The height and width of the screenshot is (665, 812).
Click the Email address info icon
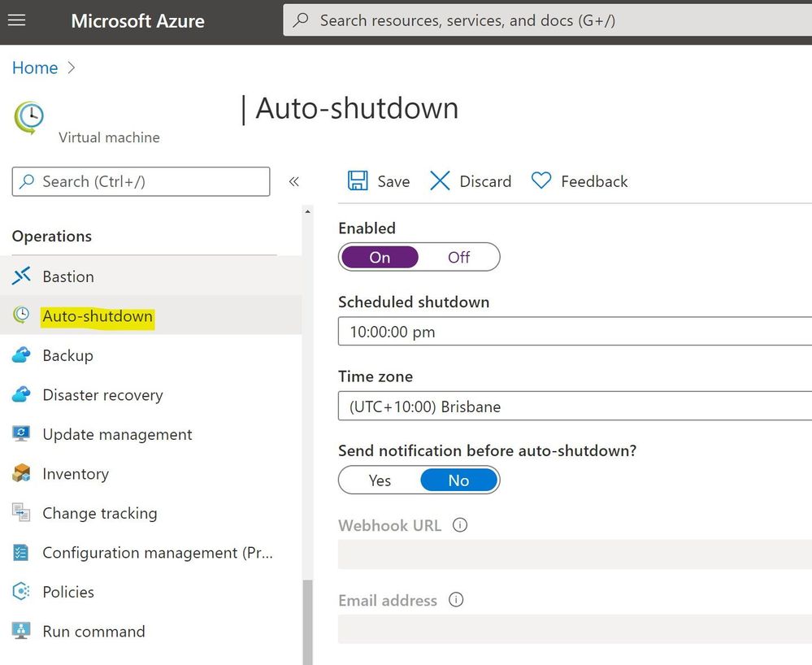click(x=456, y=600)
